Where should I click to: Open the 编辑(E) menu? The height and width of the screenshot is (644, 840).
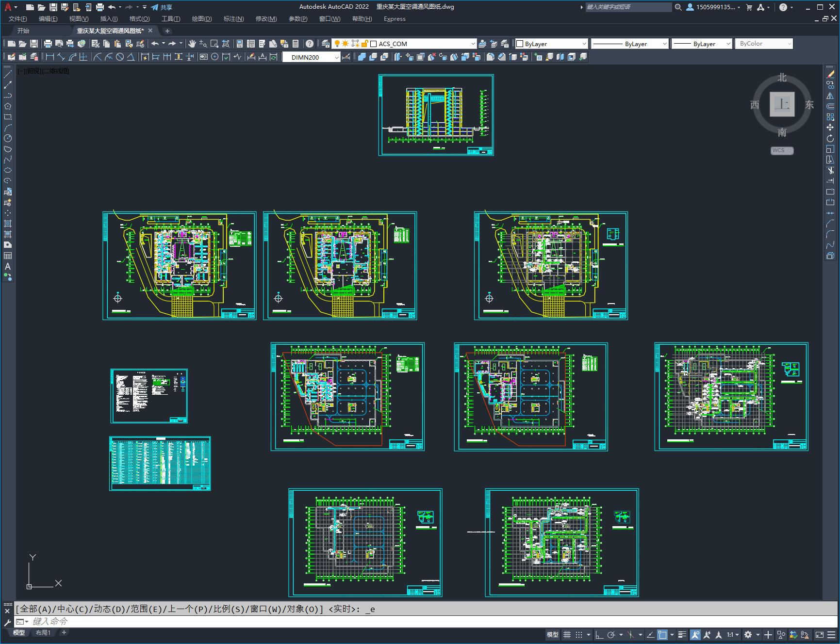[x=48, y=19]
